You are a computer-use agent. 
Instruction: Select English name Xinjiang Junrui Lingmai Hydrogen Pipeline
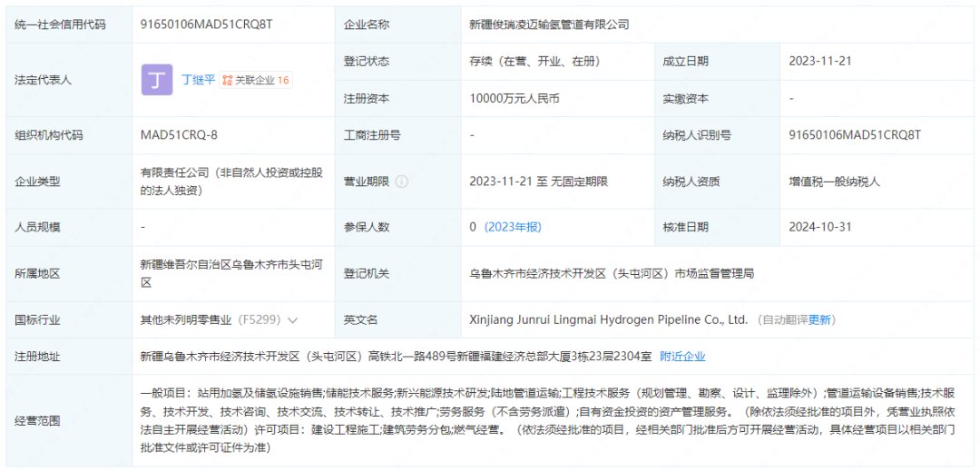[609, 319]
